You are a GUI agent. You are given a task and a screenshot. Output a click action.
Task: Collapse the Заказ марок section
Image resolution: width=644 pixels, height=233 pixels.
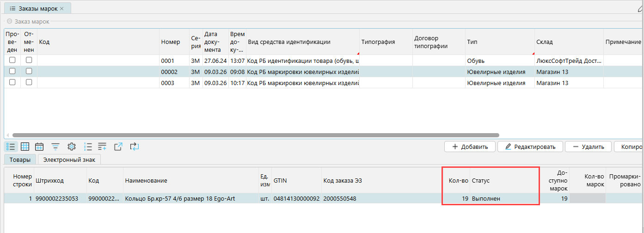click(x=9, y=21)
